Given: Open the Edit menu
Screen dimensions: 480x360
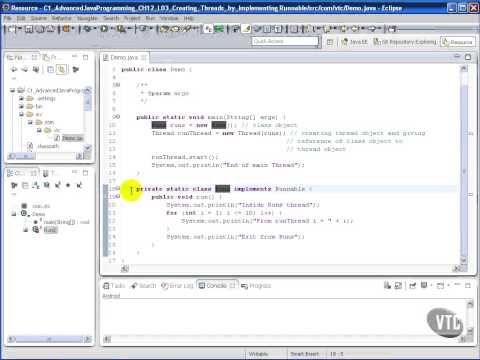Looking at the screenshot, I should (x=21, y=18).
